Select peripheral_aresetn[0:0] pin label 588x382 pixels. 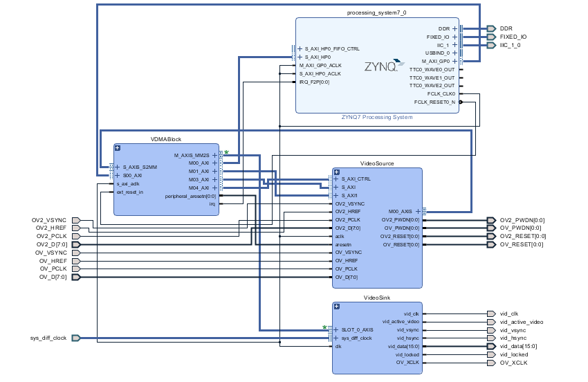[190, 196]
